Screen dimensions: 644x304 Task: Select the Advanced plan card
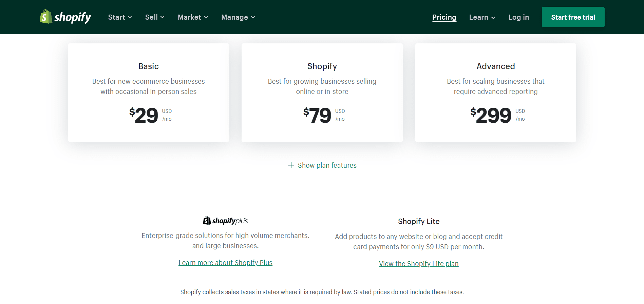495,93
